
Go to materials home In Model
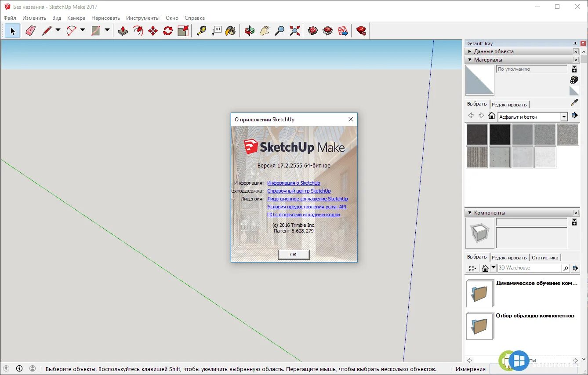point(492,116)
